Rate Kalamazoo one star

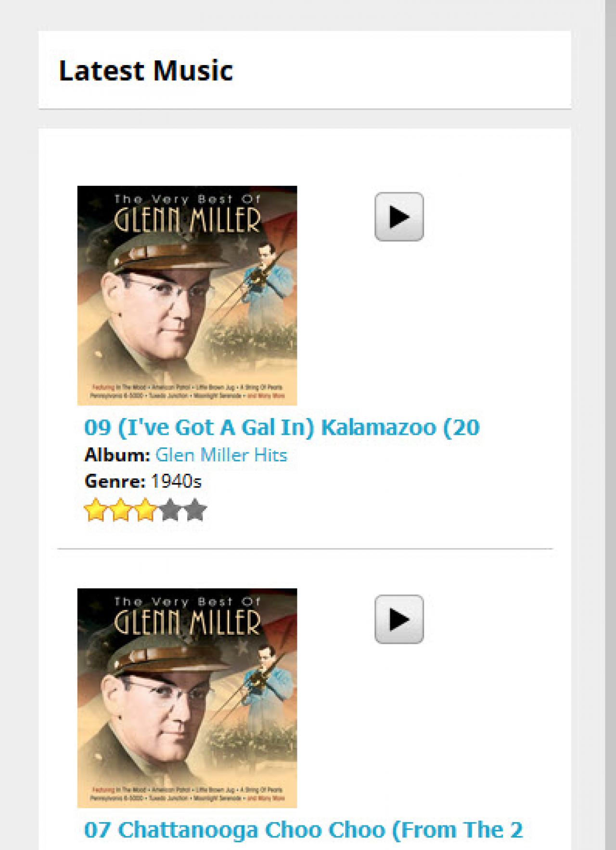tap(96, 510)
